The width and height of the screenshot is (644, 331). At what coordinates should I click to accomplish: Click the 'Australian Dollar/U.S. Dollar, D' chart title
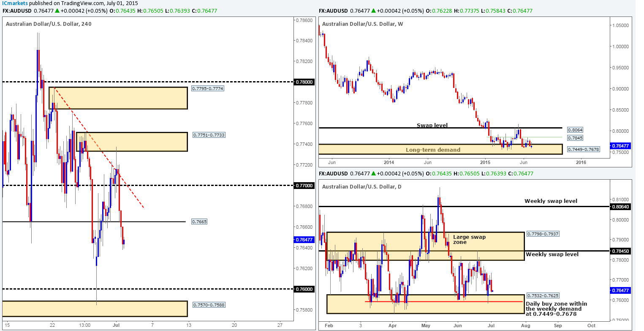point(361,186)
